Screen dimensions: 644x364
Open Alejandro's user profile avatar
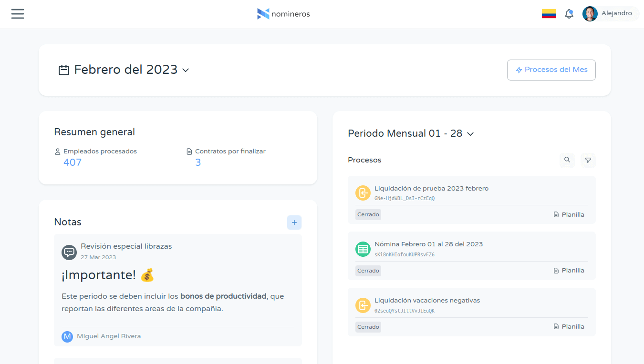[x=590, y=14]
